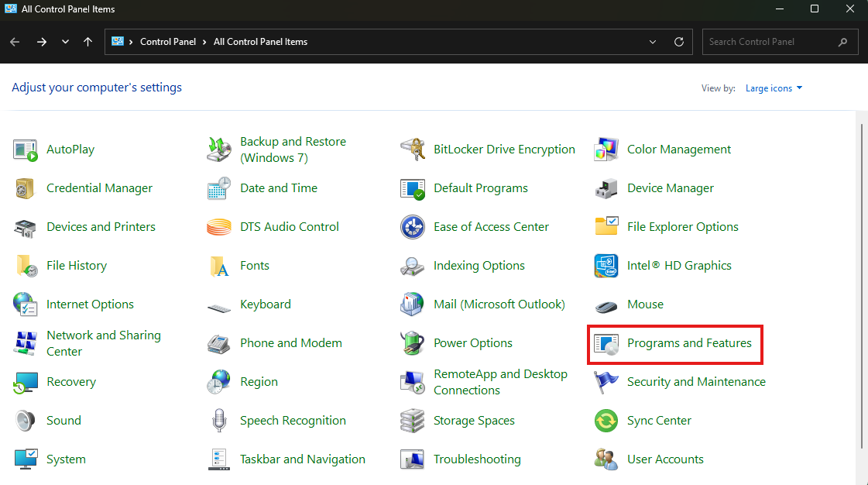Click the Region globe icon
The image size is (868, 485).
218,382
